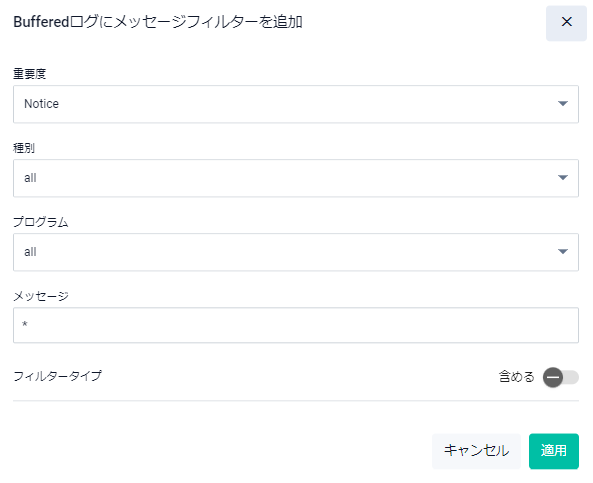
Task: Click the dialog title Bufferedログにメッセージフィルターを追加
Action: (x=158, y=22)
